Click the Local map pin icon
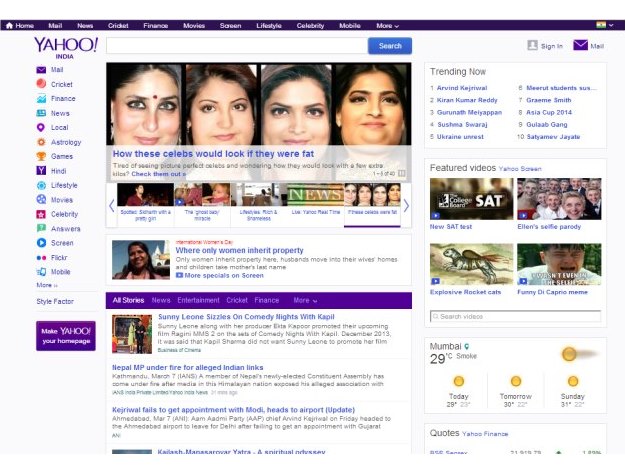 41,128
